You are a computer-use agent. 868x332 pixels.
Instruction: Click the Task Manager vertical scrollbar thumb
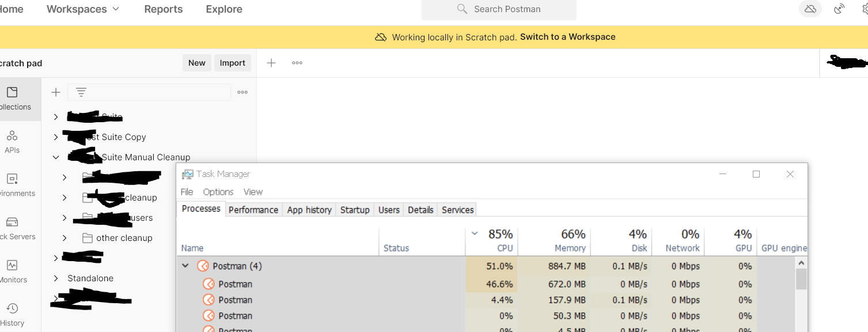[801, 278]
